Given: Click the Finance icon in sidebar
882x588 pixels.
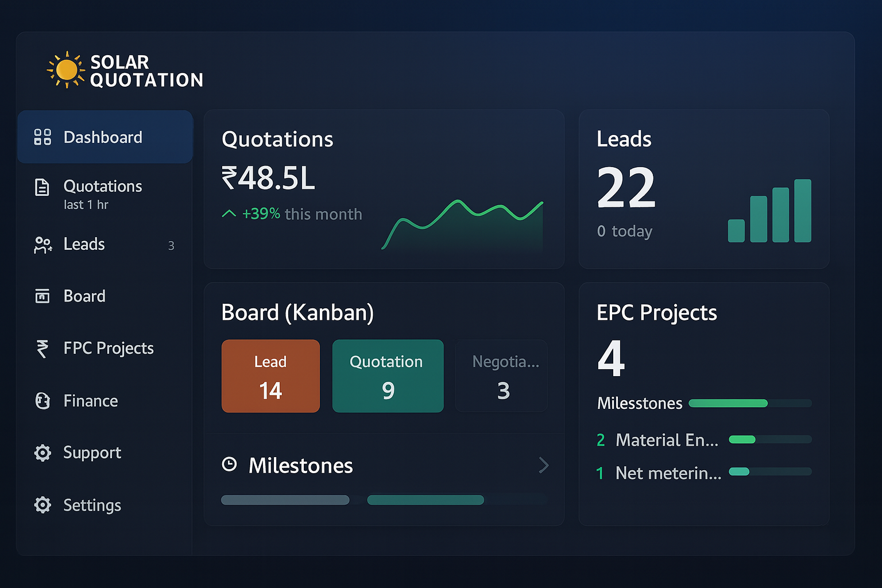Looking at the screenshot, I should point(42,401).
